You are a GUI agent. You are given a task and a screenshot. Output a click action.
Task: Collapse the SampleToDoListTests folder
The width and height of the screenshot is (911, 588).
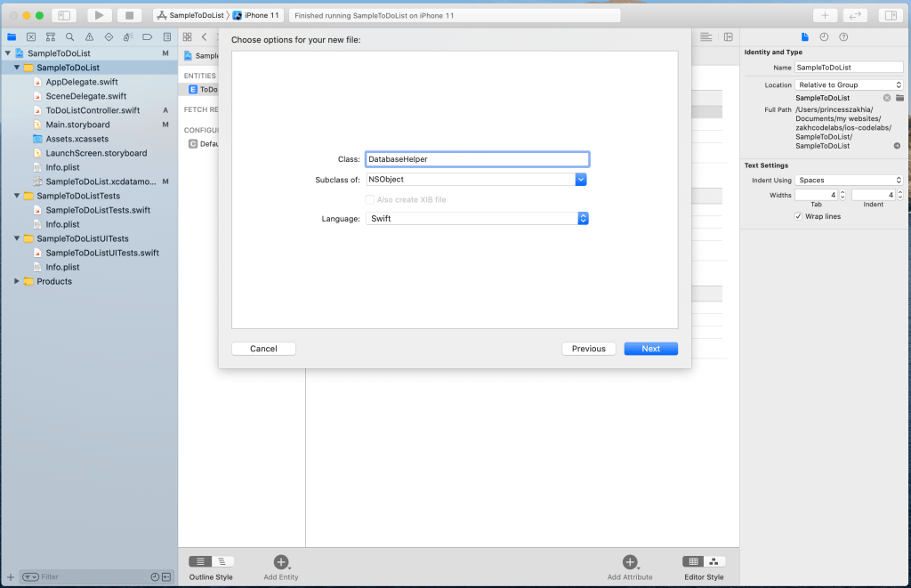17,196
